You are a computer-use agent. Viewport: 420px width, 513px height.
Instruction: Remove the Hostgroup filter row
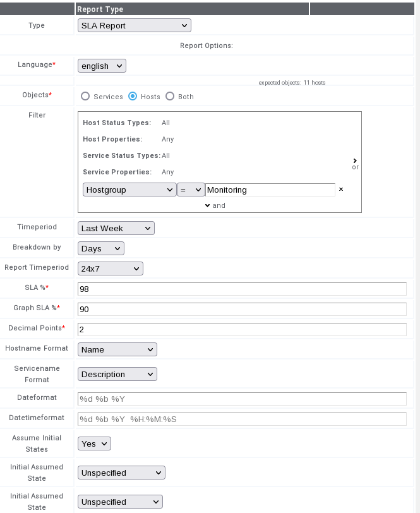pyautogui.click(x=340, y=190)
